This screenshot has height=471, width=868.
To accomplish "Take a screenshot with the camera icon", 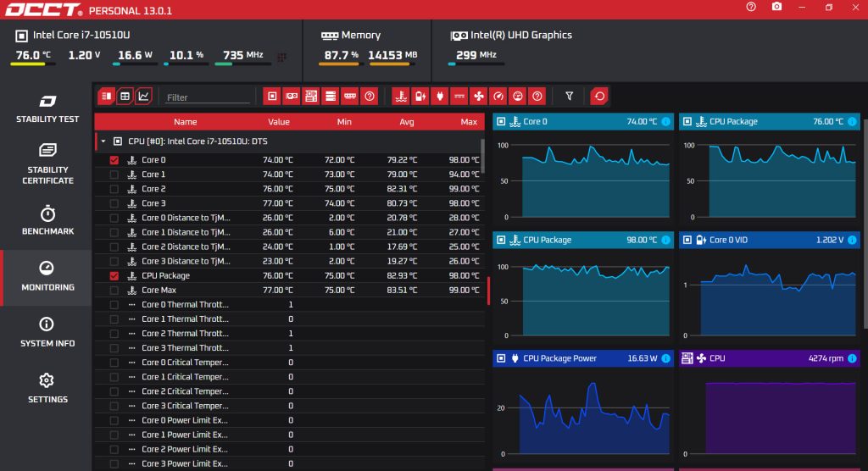I will pyautogui.click(x=776, y=7).
